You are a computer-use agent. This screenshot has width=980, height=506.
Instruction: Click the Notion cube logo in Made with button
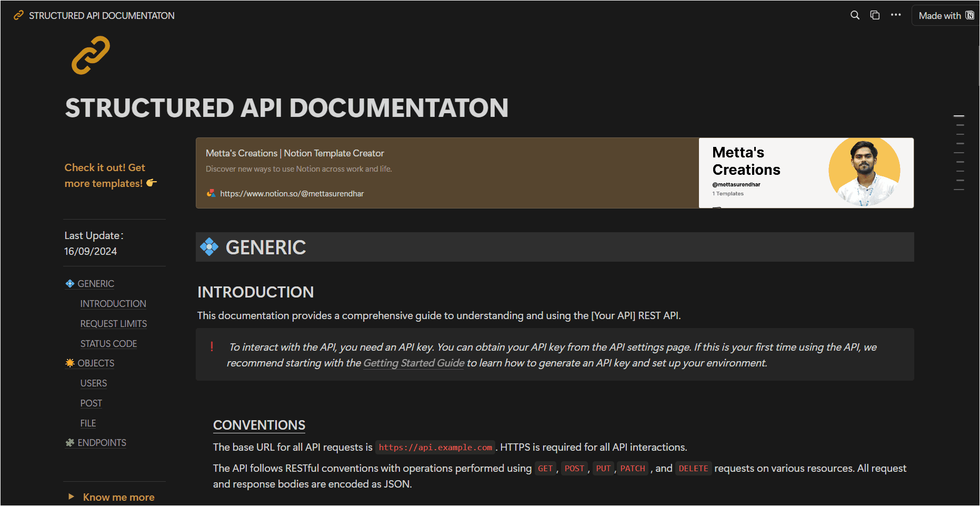970,15
